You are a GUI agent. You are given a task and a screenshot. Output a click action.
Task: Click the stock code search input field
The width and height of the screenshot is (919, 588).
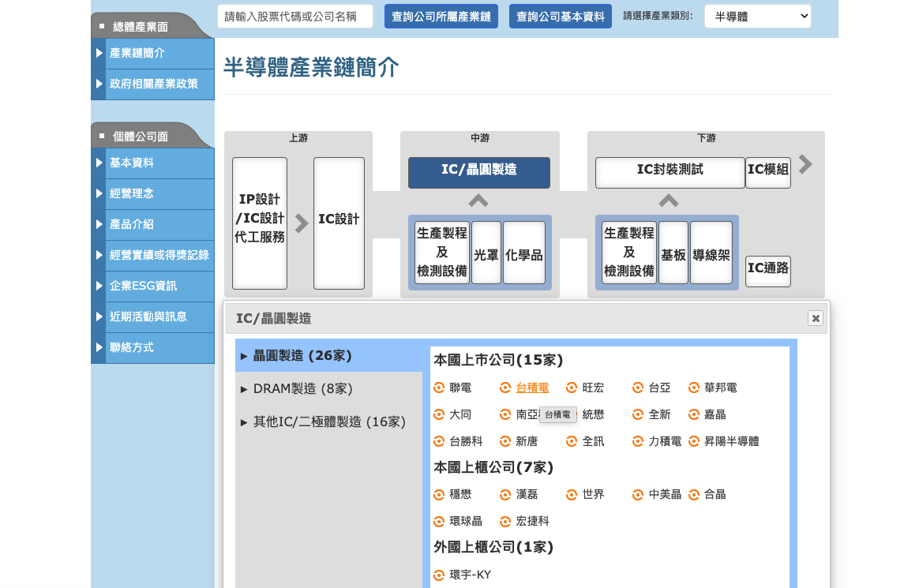point(294,17)
